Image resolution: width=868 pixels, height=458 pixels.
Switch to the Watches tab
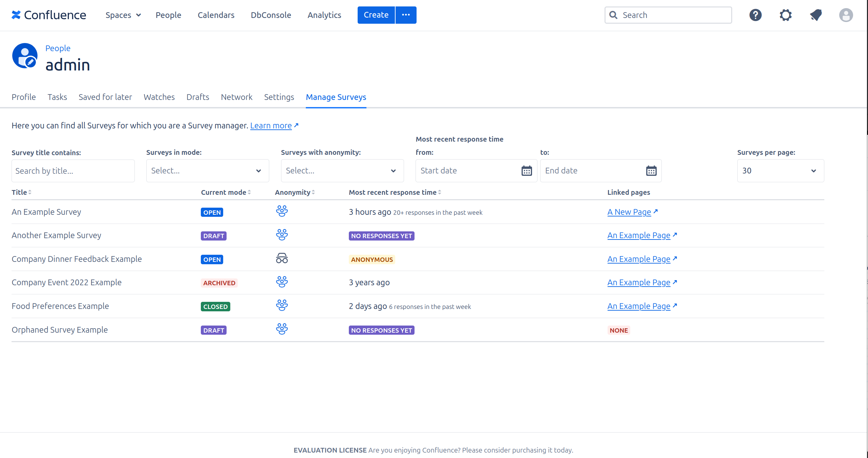tap(159, 97)
